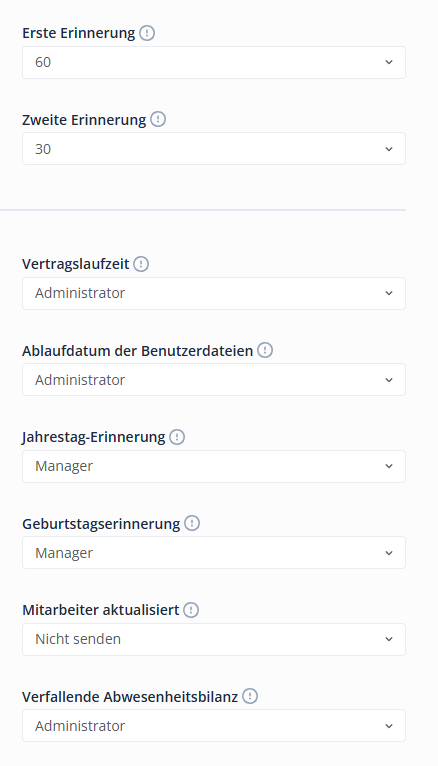Click info icon beside Erste Erinnerung
Image resolution: width=438 pixels, height=766 pixels.
(x=147, y=33)
